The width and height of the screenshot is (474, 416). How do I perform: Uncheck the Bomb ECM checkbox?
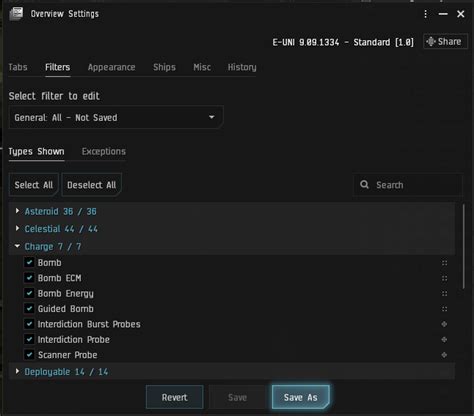(x=29, y=278)
